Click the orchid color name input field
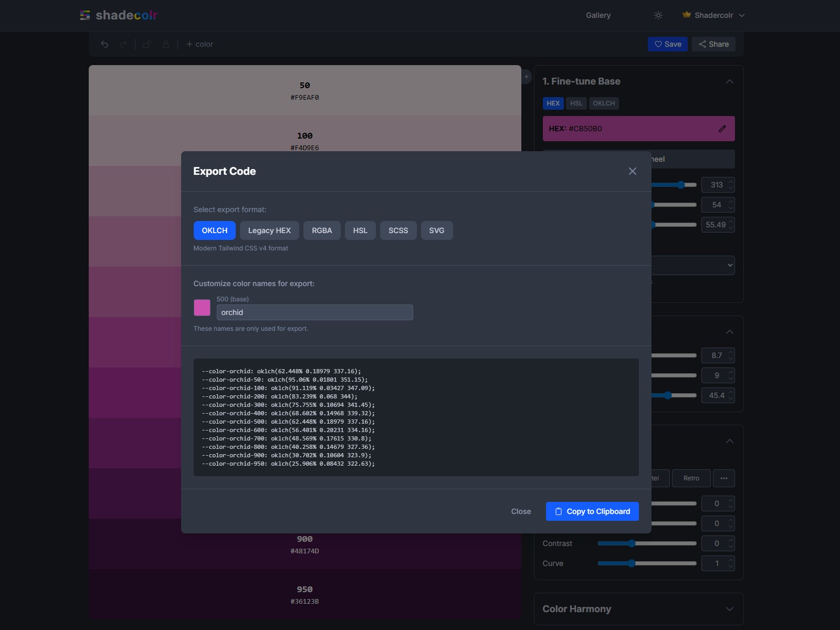Image resolution: width=840 pixels, height=630 pixels. [x=314, y=312]
